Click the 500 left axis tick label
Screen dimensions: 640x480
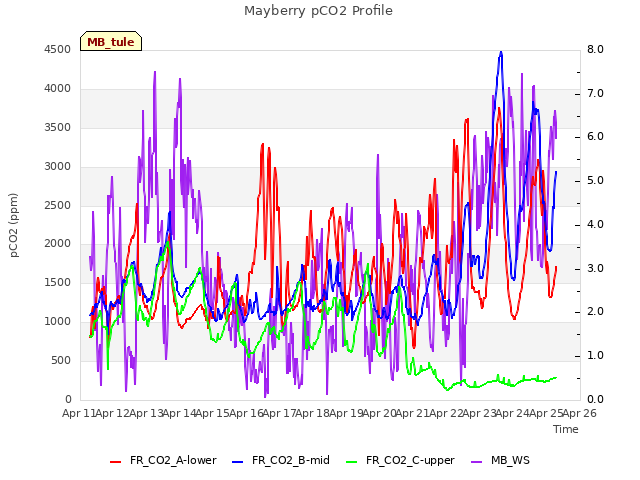pos(61,360)
